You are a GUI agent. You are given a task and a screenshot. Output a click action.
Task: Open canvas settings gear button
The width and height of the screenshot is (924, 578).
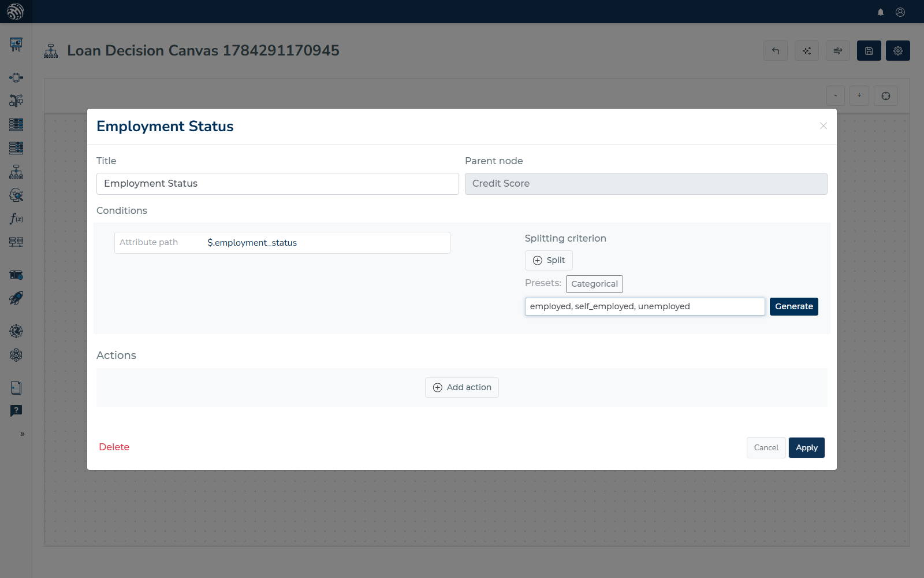coord(898,51)
